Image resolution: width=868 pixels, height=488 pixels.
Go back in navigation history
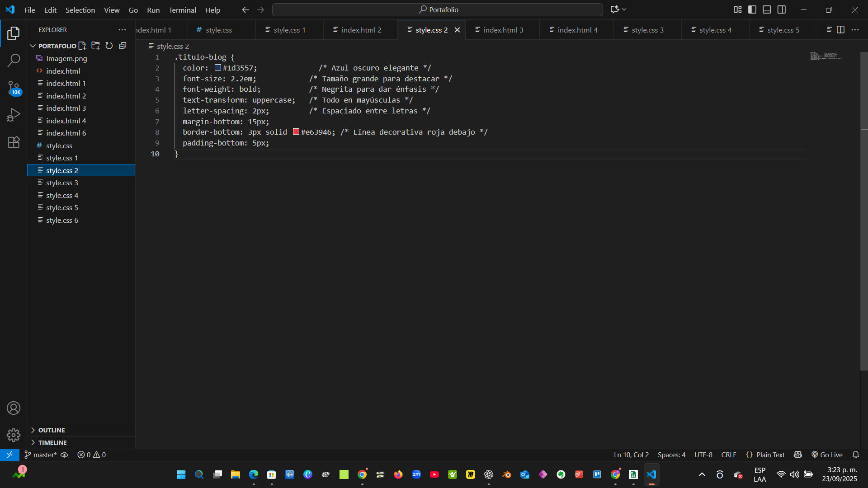pyautogui.click(x=245, y=9)
